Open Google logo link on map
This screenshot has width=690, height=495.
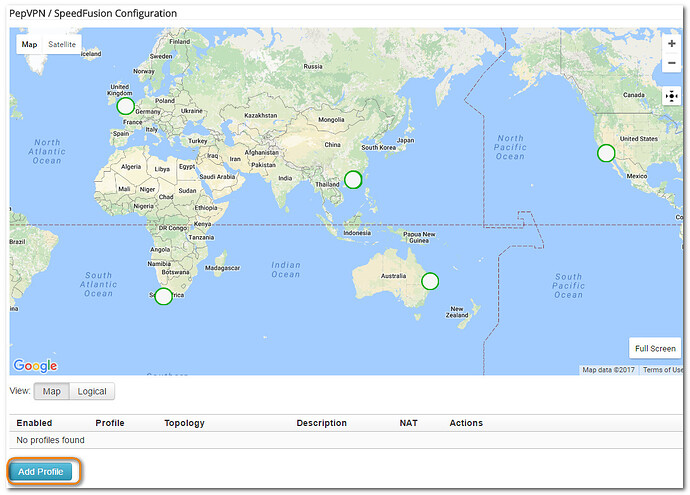pos(35,366)
